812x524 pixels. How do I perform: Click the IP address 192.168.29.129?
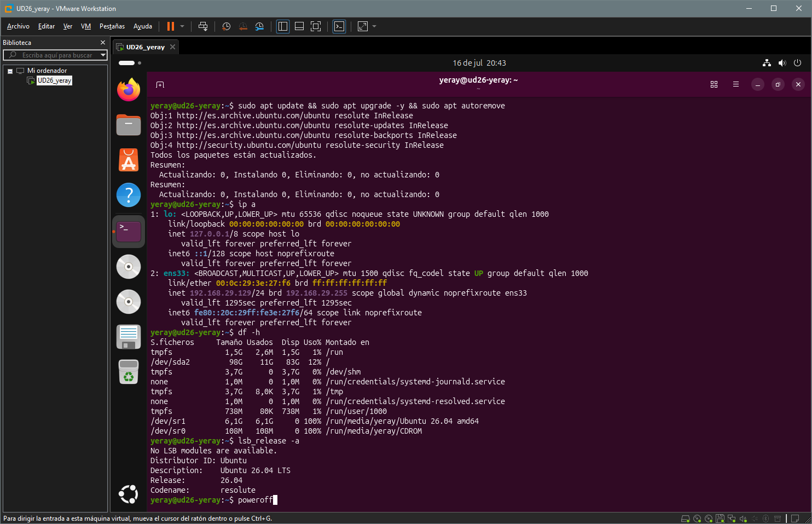tap(221, 293)
